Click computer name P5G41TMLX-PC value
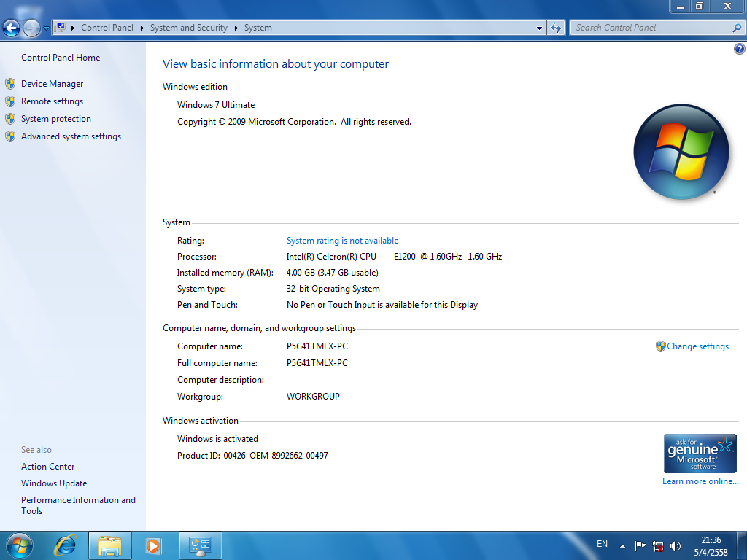This screenshot has width=747, height=560. (317, 346)
